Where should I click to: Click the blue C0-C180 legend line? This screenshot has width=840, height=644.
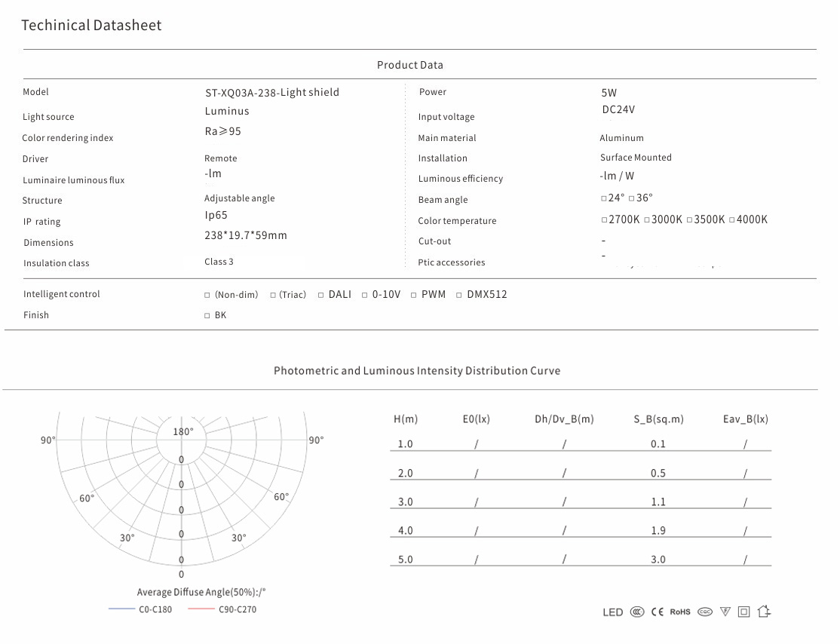click(121, 609)
